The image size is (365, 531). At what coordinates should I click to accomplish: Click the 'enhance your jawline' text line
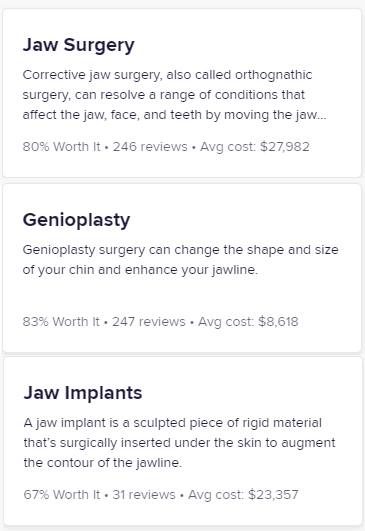[140, 270]
